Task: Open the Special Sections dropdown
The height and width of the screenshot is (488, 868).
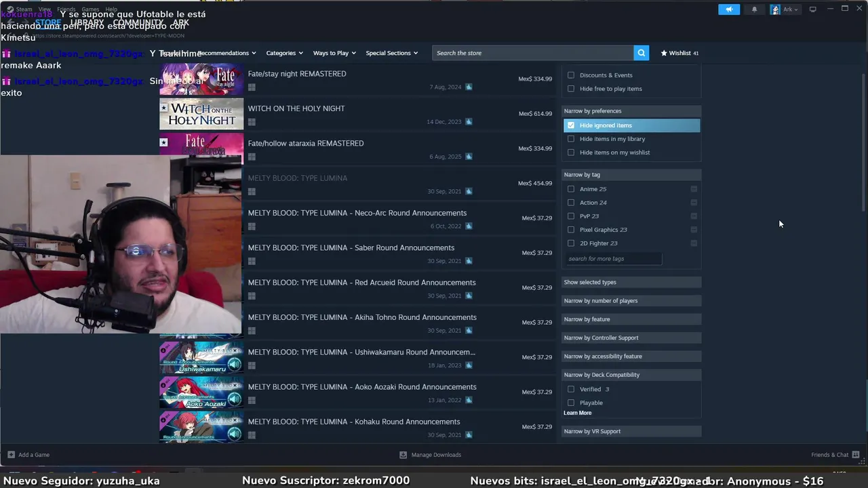Action: click(392, 53)
